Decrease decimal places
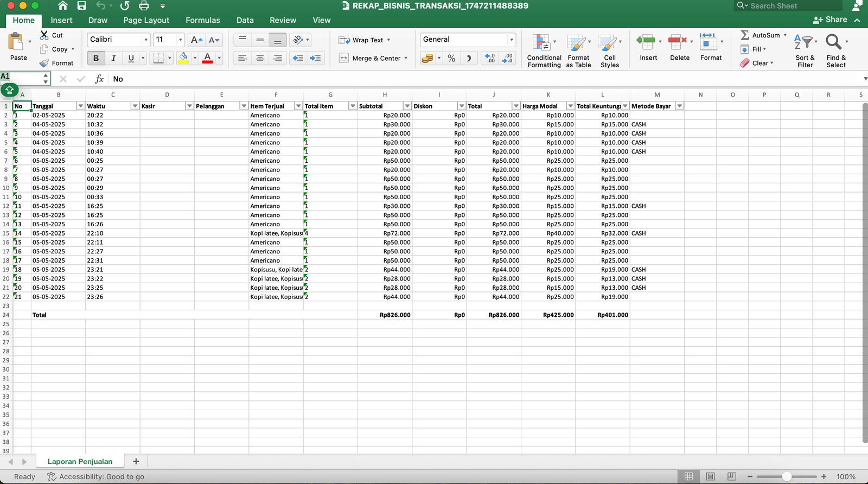The height and width of the screenshot is (484, 868). [x=507, y=58]
